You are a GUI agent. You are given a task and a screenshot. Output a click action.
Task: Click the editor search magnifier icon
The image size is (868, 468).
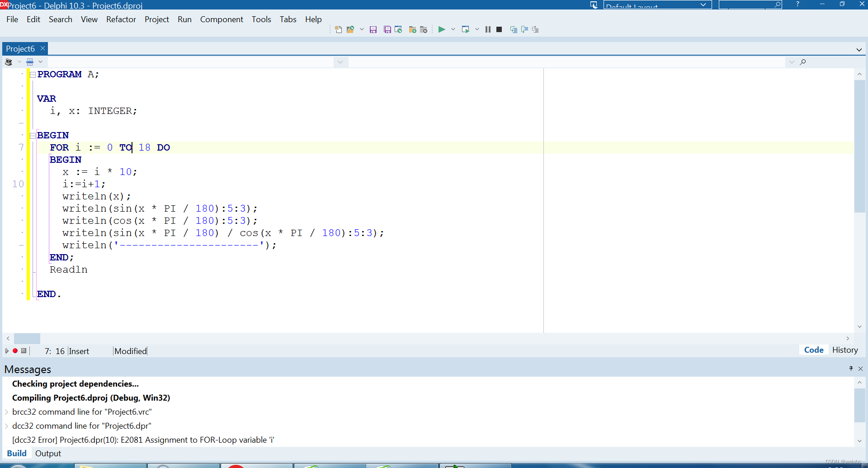803,62
